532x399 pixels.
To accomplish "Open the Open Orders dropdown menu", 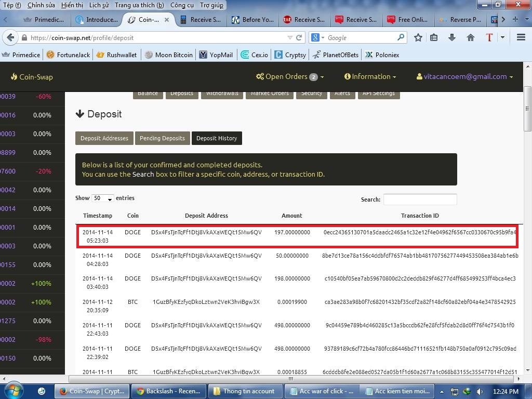I will pyautogui.click(x=289, y=76).
